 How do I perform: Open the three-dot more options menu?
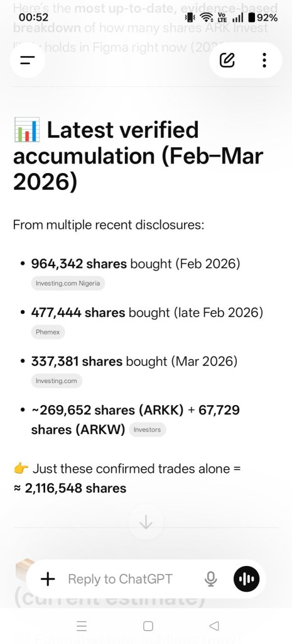[264, 60]
